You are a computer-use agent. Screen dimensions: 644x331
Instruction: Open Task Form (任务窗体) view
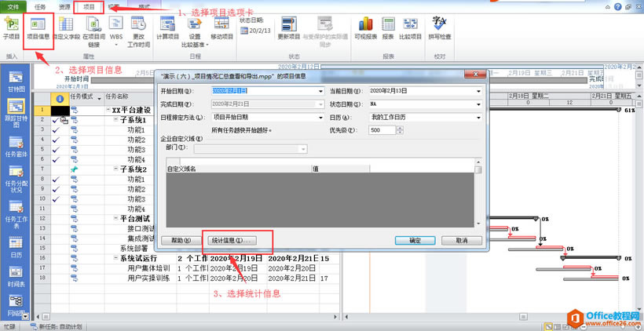[x=16, y=147]
